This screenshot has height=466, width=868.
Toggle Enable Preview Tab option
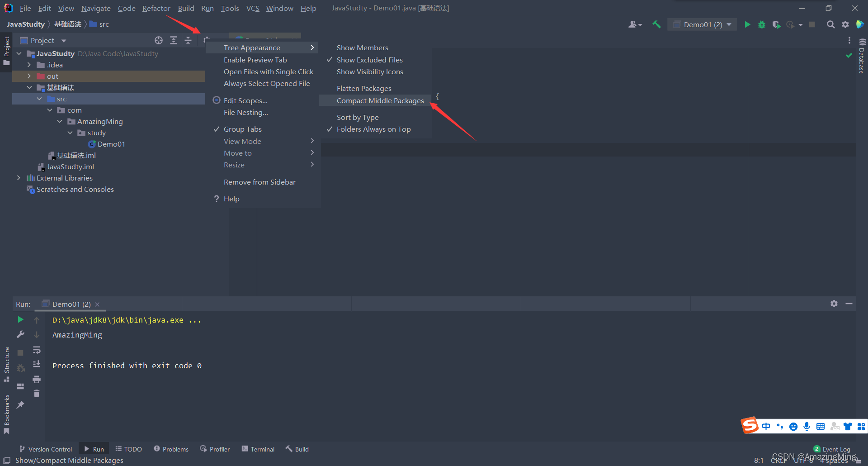click(x=263, y=60)
